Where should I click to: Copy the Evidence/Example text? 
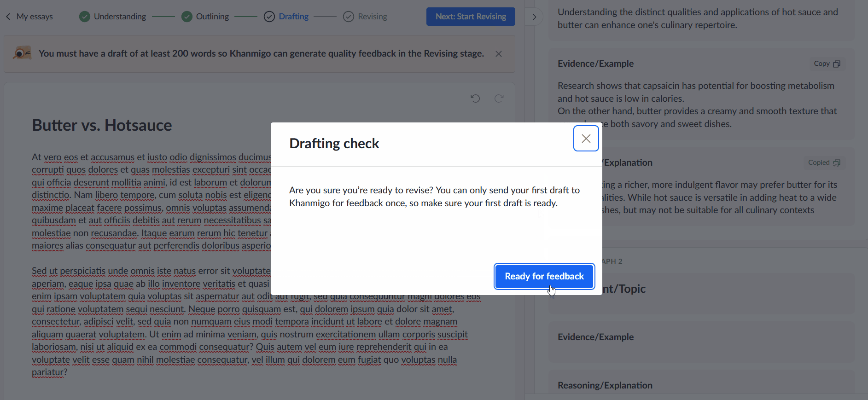pos(827,64)
